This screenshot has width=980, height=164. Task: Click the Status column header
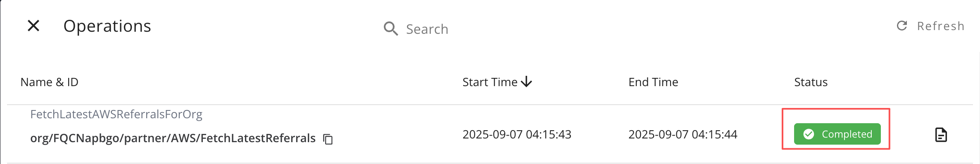coord(811,82)
